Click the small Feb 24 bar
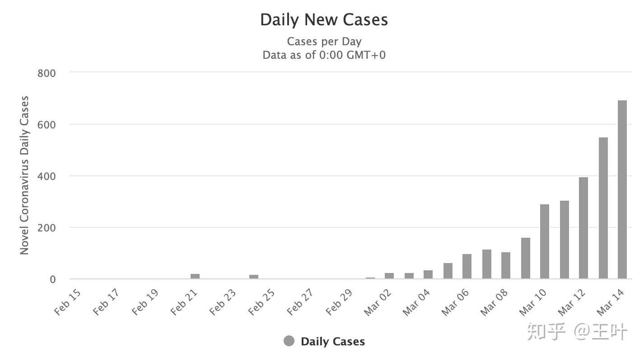Image resolution: width=644 pixels, height=358 pixels. [x=254, y=277]
